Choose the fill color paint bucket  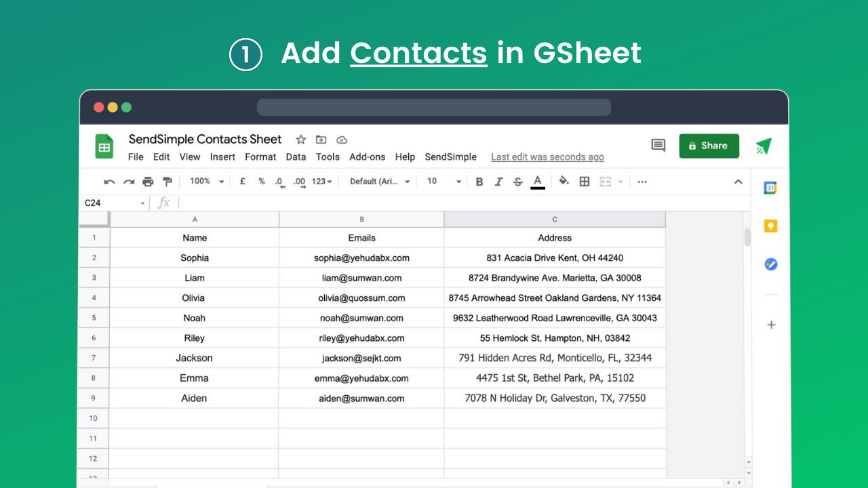tap(564, 182)
